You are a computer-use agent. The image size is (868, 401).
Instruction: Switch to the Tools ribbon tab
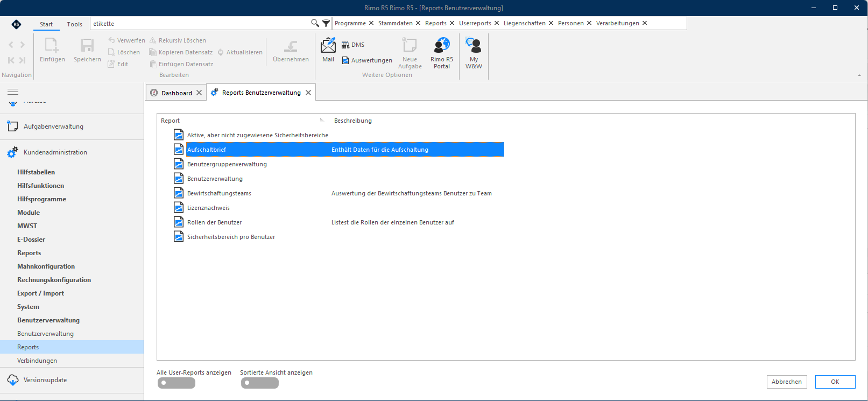tap(75, 24)
